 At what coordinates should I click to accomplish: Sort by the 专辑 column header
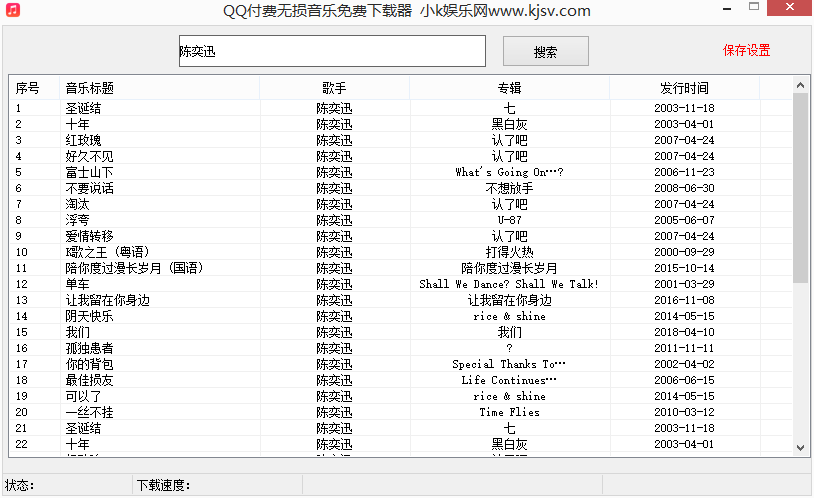(509, 88)
